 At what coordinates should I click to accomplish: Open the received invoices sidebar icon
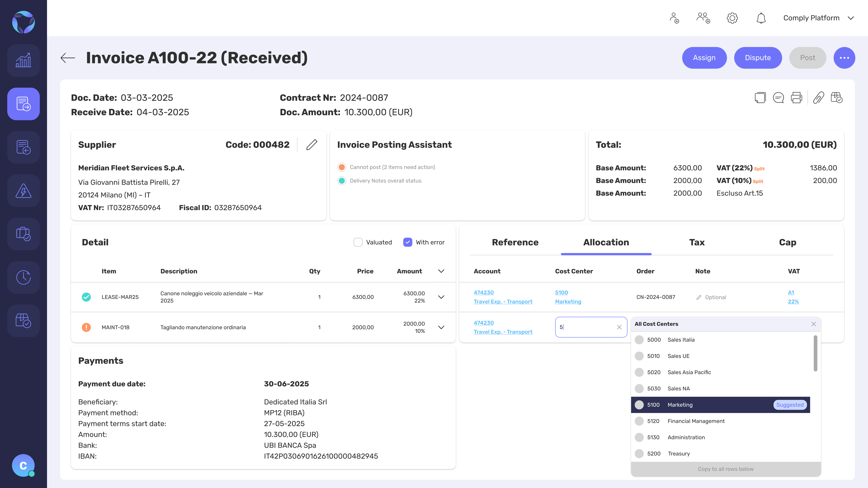click(23, 104)
